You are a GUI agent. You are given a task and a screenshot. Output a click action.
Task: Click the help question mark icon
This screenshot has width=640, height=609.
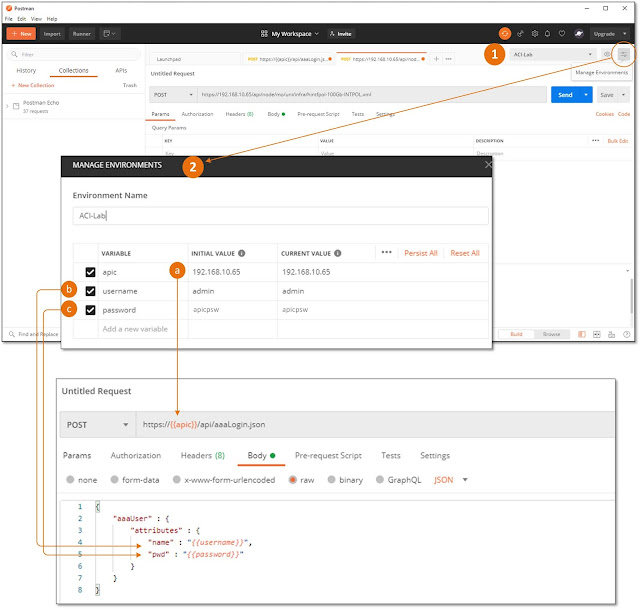626,334
